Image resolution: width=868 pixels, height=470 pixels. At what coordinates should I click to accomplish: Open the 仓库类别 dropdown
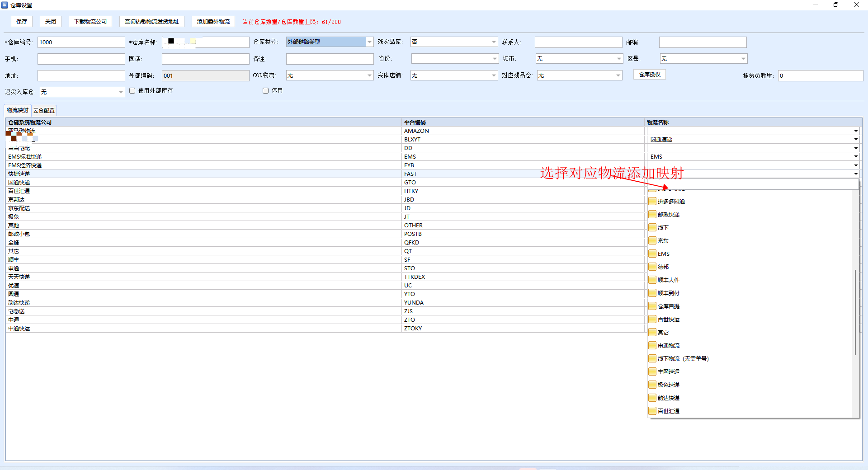coord(369,42)
